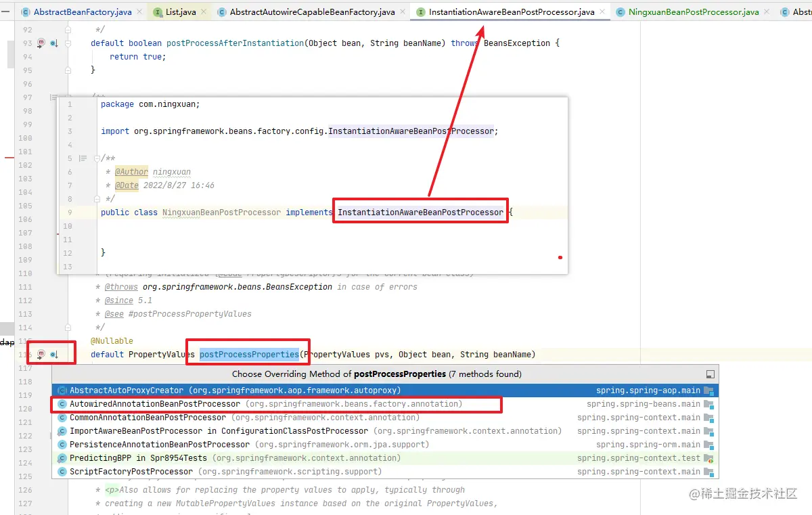Click the @since 5.1 doc tag

click(x=129, y=300)
